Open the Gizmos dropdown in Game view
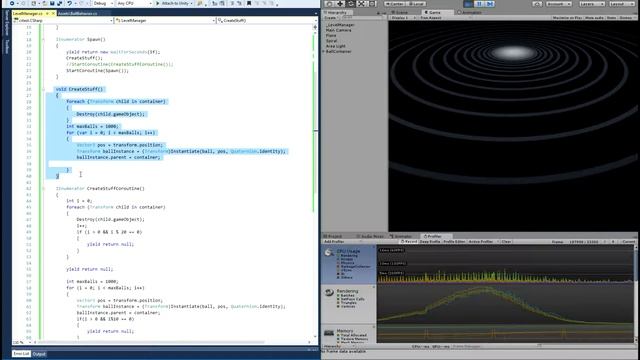The image size is (640, 360). (627, 18)
